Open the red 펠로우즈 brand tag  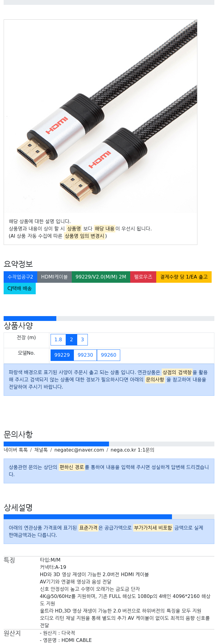(x=143, y=277)
